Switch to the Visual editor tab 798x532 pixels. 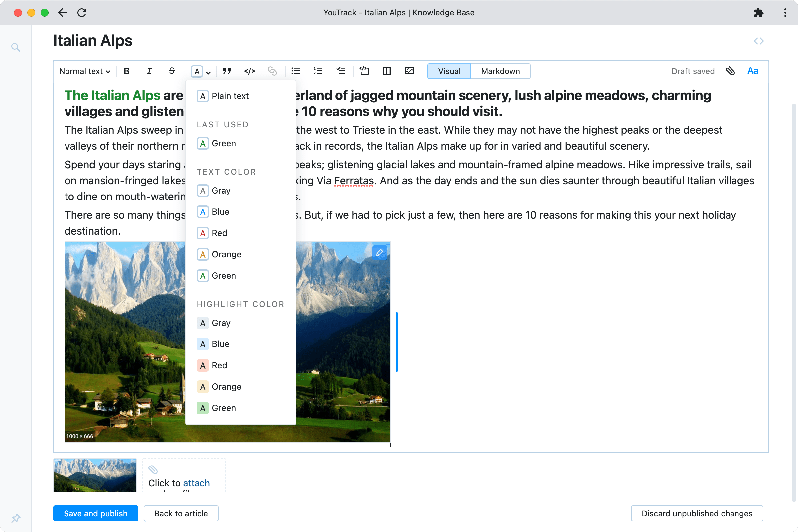[449, 71]
